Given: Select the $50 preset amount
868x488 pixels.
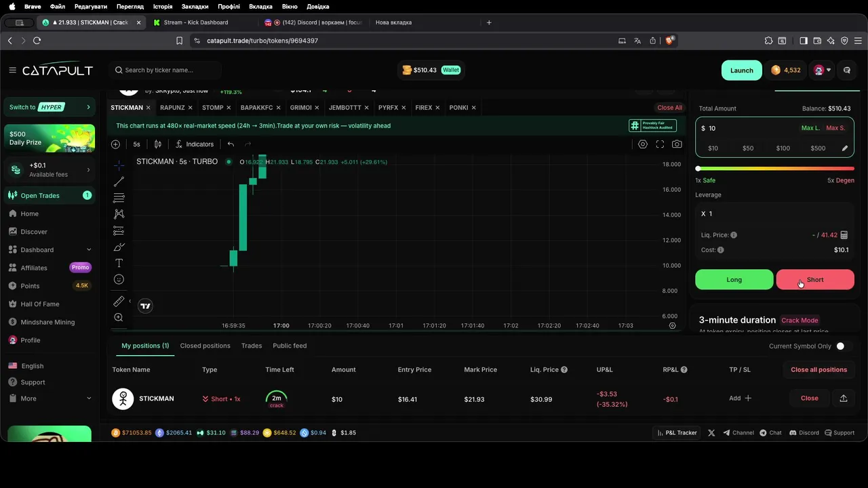Looking at the screenshot, I should point(748,148).
